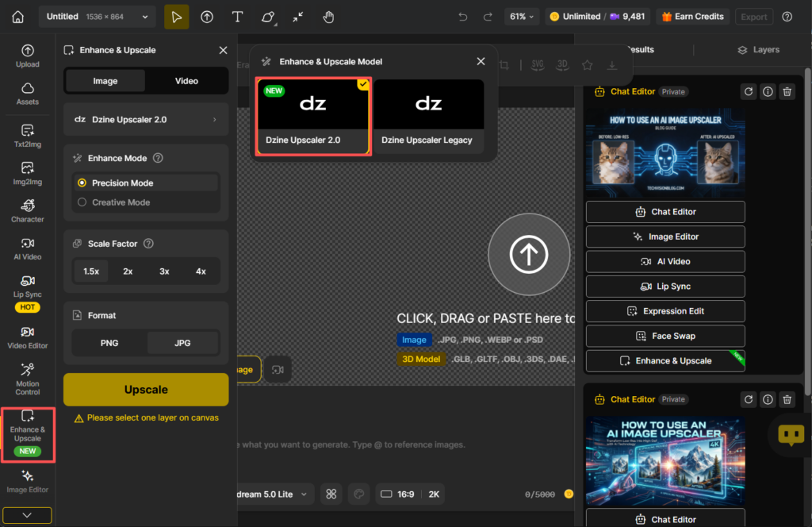The height and width of the screenshot is (527, 812).
Task: Select the Text tool in top toolbar
Action: (x=237, y=17)
